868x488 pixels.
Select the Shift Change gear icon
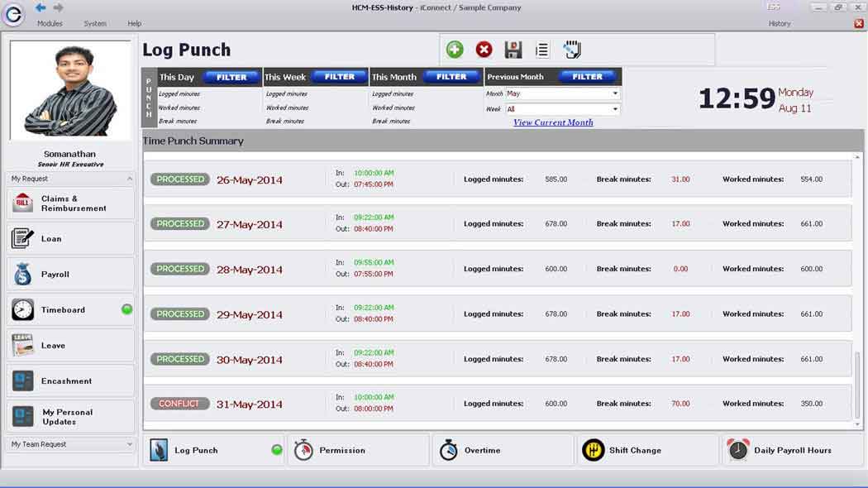(x=593, y=450)
